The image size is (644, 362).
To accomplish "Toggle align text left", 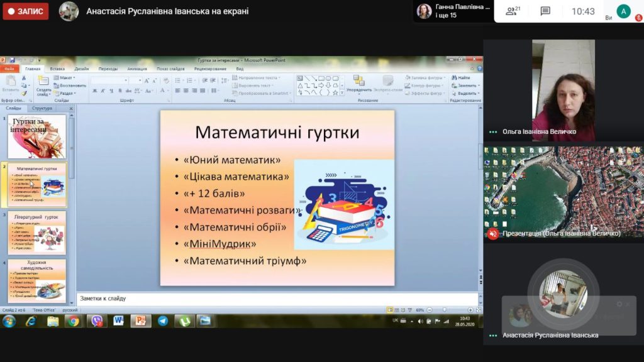I will coord(178,90).
